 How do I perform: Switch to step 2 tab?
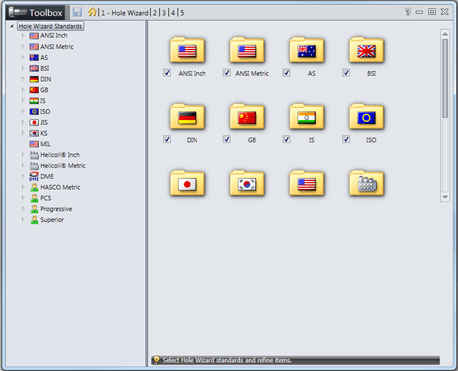155,13
